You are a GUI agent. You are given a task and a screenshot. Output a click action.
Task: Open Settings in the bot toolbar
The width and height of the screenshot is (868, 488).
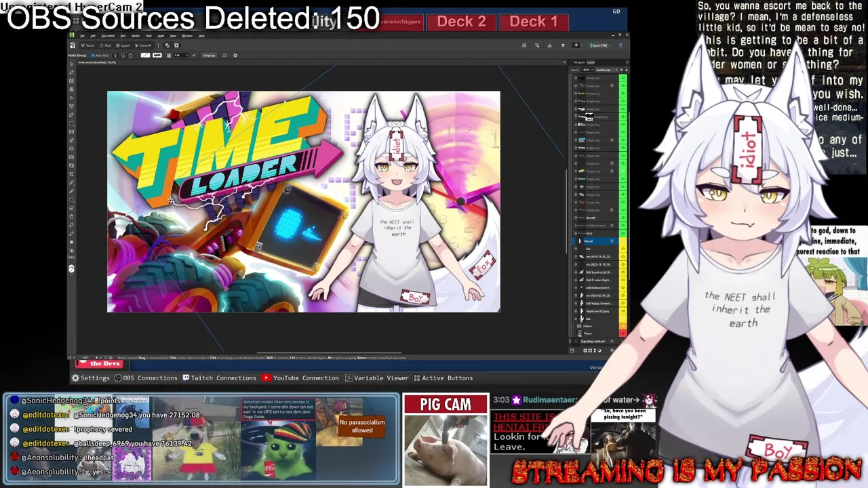tap(90, 378)
